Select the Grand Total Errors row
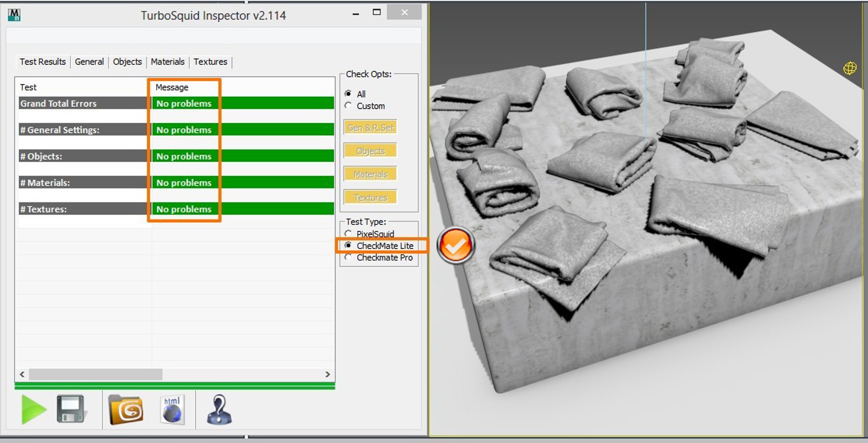 click(176, 103)
